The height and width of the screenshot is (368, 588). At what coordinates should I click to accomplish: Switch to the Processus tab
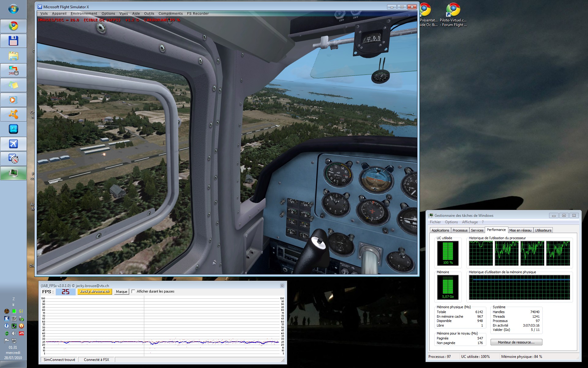(x=460, y=230)
